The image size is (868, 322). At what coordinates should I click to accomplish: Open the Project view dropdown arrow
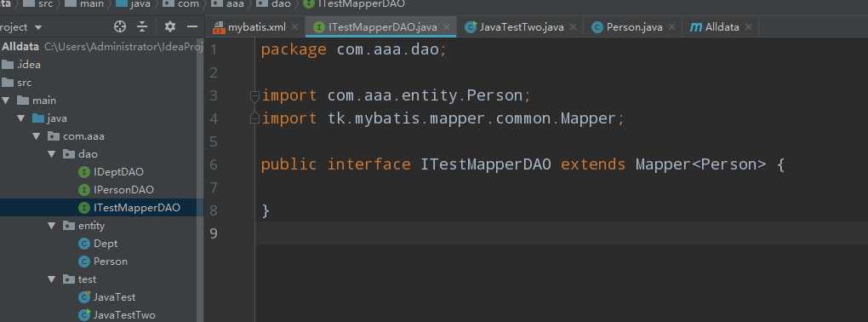[x=38, y=27]
